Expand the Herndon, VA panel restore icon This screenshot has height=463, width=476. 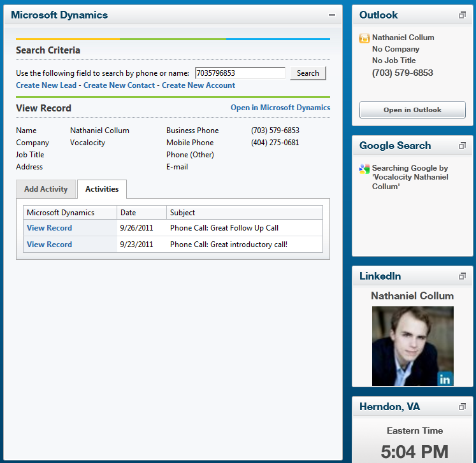click(x=462, y=406)
